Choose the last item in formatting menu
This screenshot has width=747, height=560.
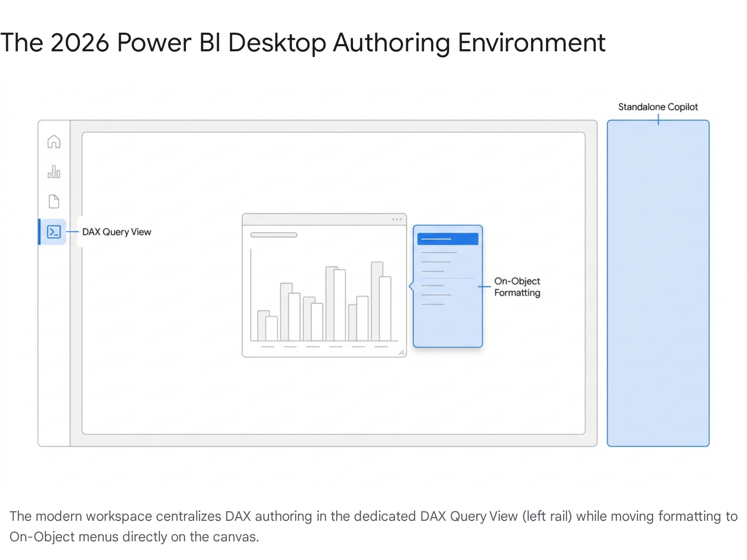pyautogui.click(x=433, y=304)
